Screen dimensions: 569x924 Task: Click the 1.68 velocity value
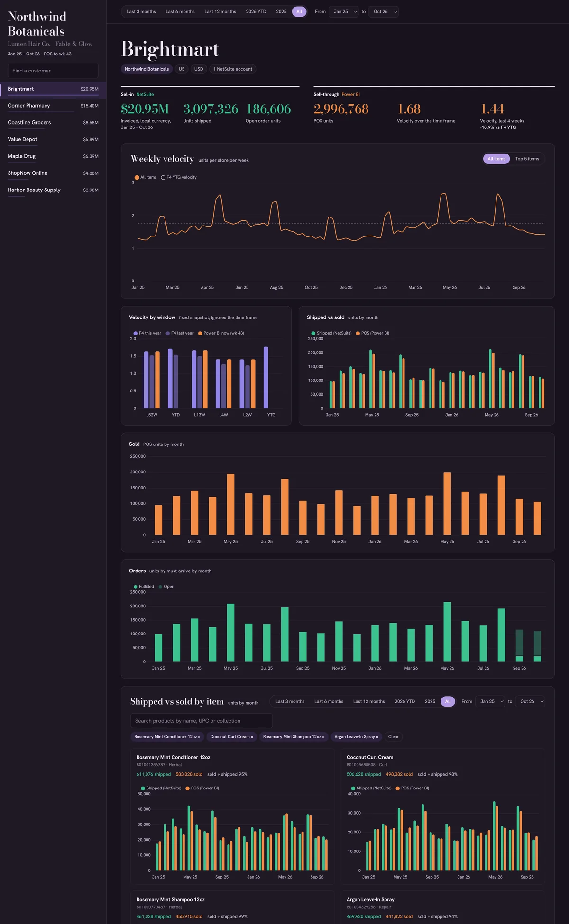[409, 109]
